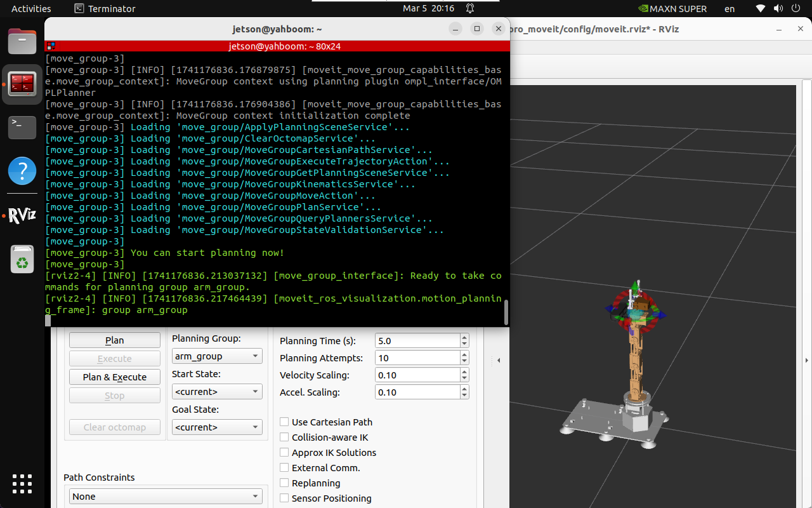812x508 pixels.
Task: Open the Activities overview
Action: (x=31, y=9)
